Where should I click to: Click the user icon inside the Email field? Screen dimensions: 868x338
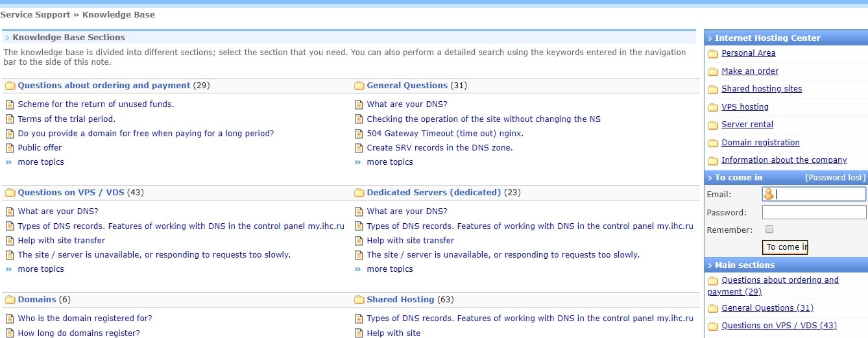coord(769,194)
